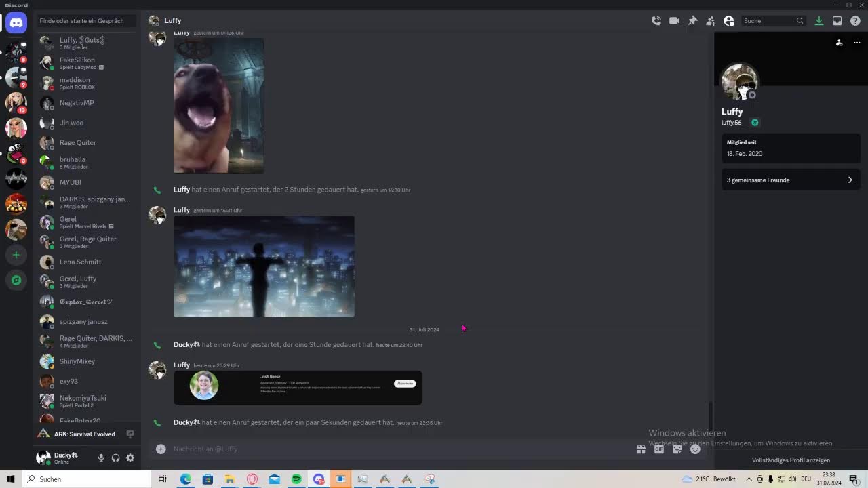Open the Discord inbox

coord(837,21)
